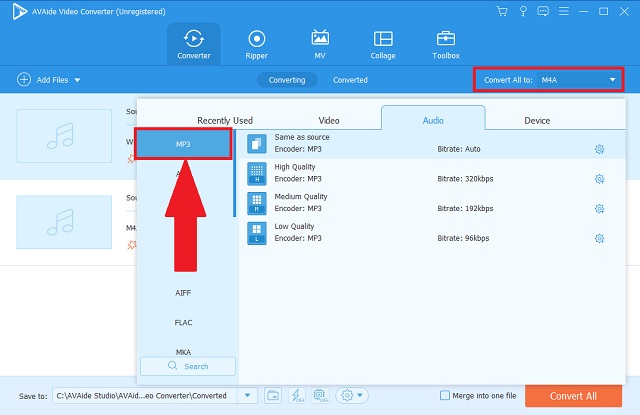Viewport: 640px width, 415px height.
Task: Show the Converted list
Action: 350,80
